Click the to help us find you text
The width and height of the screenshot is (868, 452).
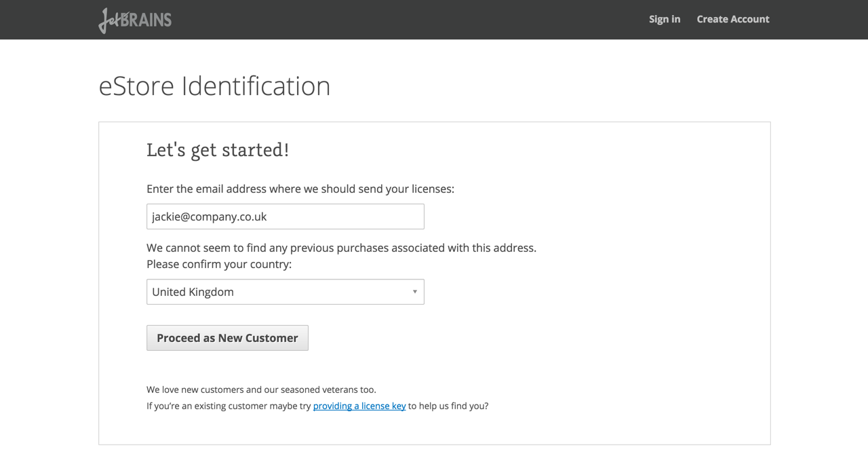click(448, 406)
